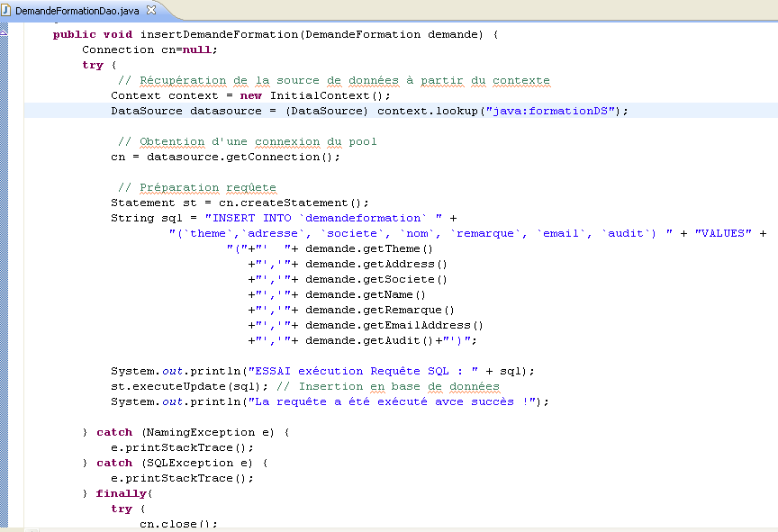The image size is (778, 532).
Task: Click the comment 'Obtention d'une connexion du pool'
Action: tap(248, 141)
